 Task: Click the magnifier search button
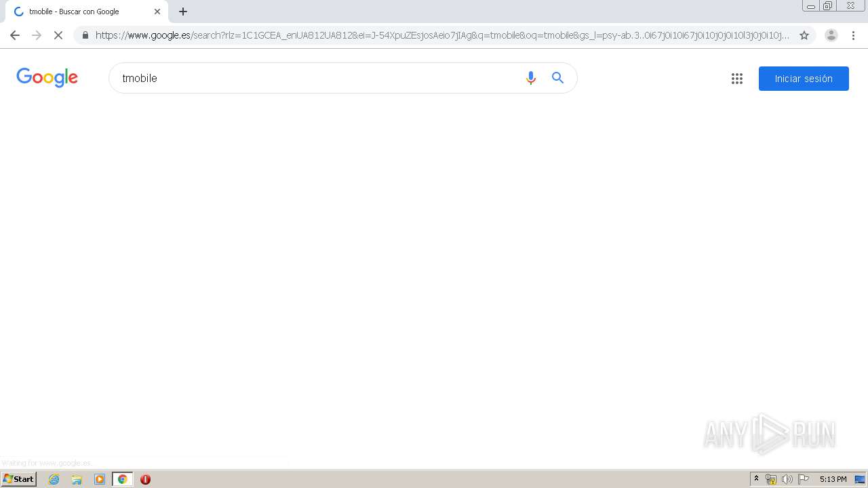tap(557, 78)
